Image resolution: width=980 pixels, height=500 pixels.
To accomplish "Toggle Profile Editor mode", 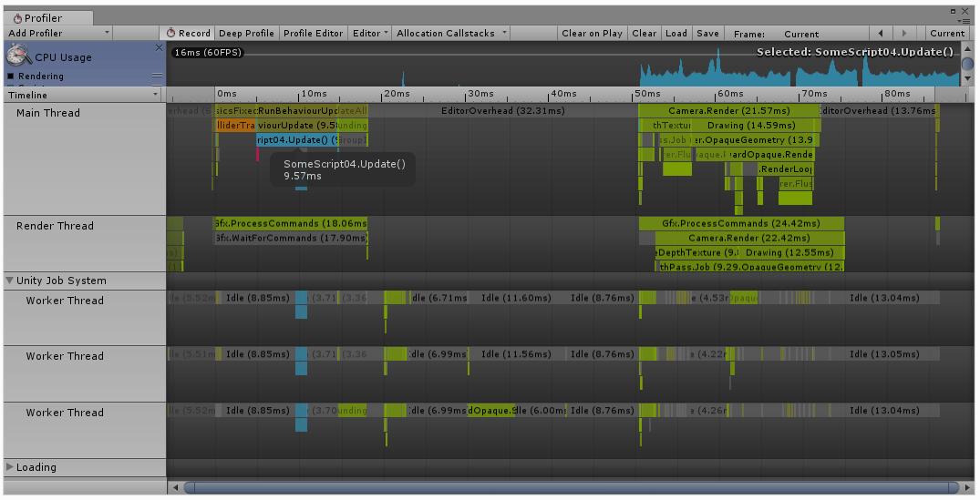I will pyautogui.click(x=313, y=33).
